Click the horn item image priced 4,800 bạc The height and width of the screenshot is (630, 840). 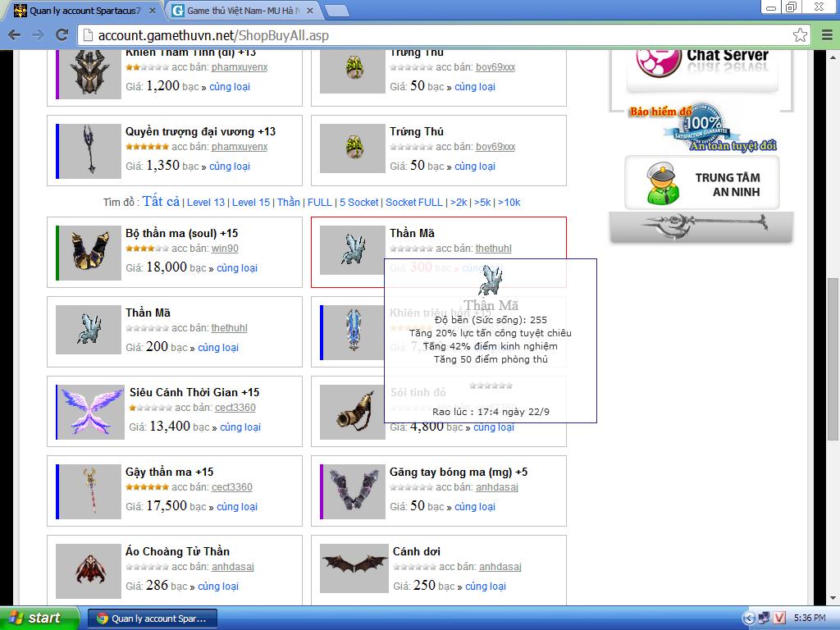point(353,412)
